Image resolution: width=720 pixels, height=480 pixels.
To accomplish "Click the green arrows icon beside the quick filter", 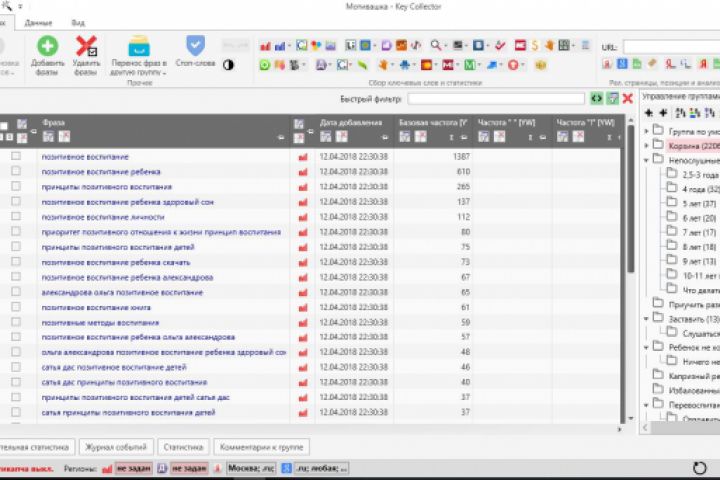I will click(596, 98).
